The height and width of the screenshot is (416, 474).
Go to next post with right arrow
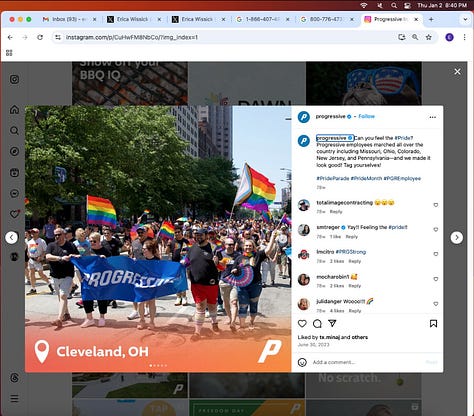coord(457,237)
